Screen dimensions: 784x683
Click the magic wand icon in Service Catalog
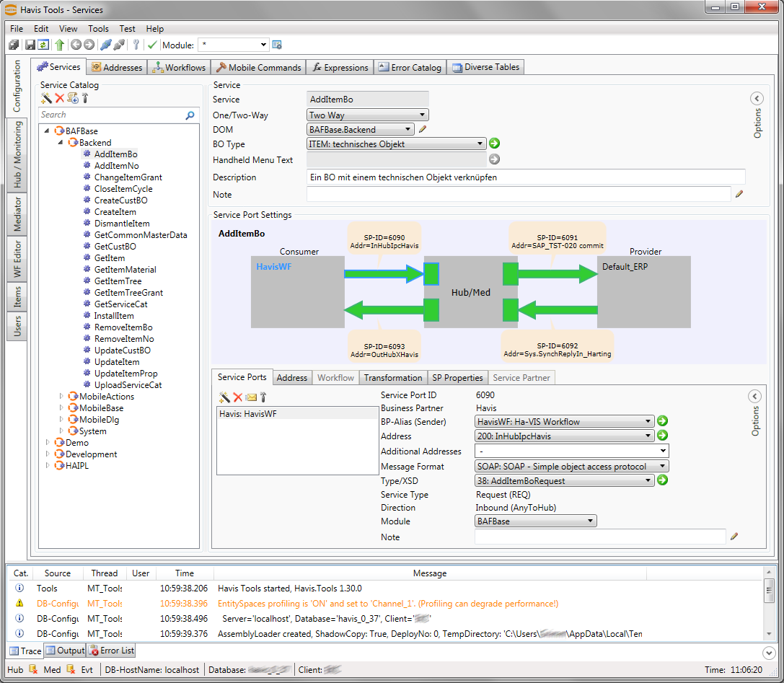pyautogui.click(x=47, y=98)
